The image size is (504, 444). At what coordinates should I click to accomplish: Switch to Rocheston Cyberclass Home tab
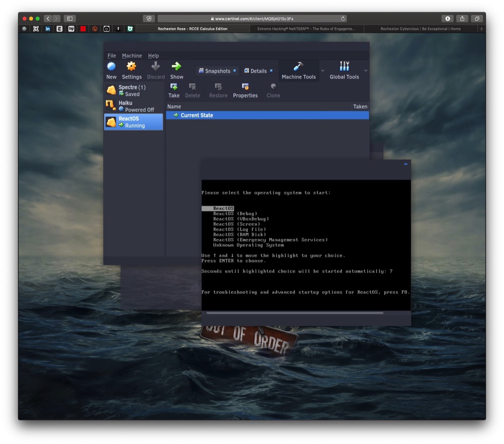[x=420, y=29]
